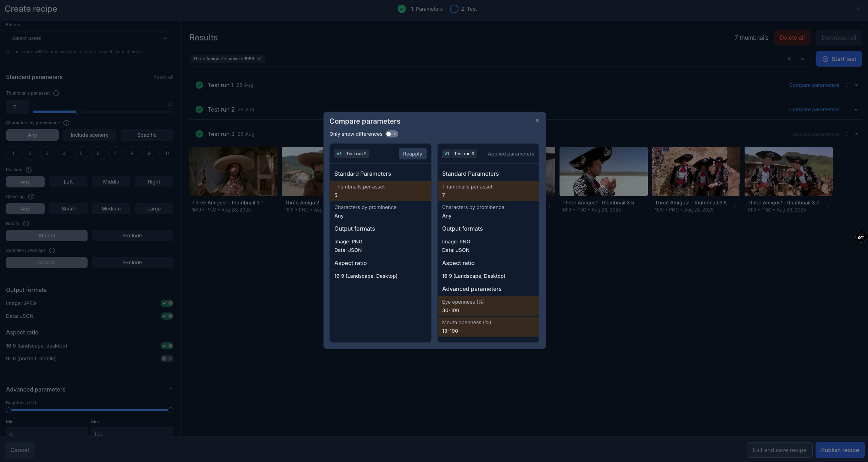The image size is (868, 462).
Task: Remove the Three Amigos! movie tag
Action: tap(259, 59)
